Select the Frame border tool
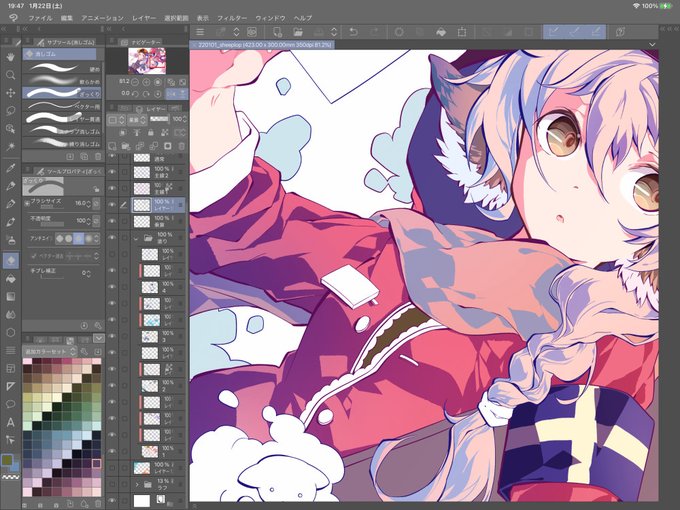The width and height of the screenshot is (680, 510). (x=10, y=368)
